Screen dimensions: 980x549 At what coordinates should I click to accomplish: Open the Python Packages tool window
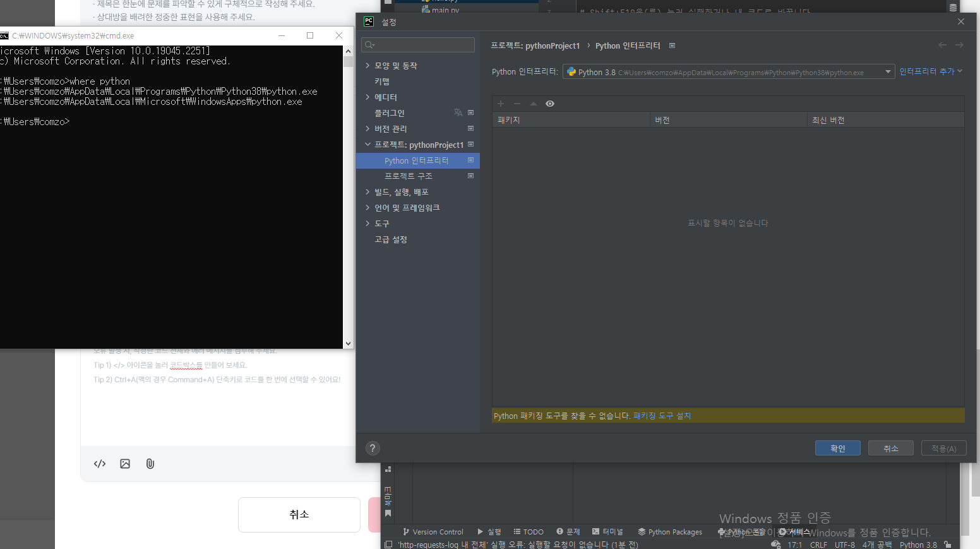(670, 532)
